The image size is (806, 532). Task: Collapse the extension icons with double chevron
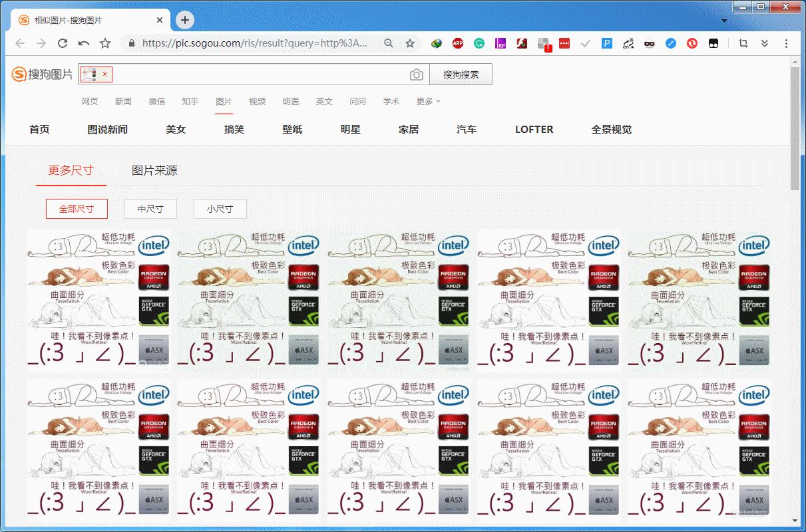coord(764,43)
